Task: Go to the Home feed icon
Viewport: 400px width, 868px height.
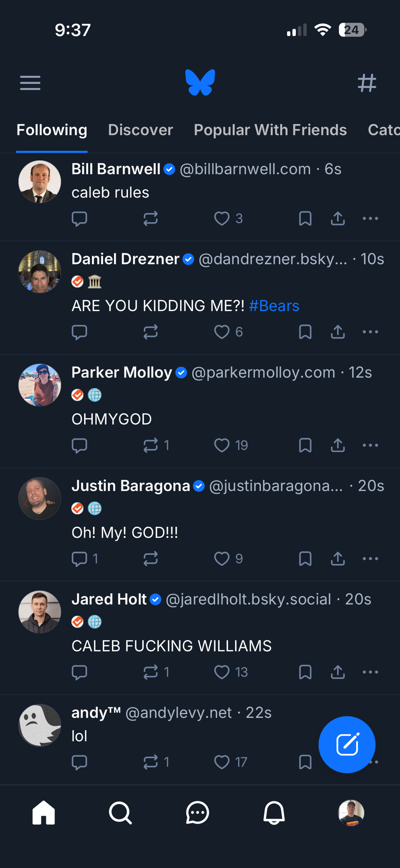Action: [44, 812]
